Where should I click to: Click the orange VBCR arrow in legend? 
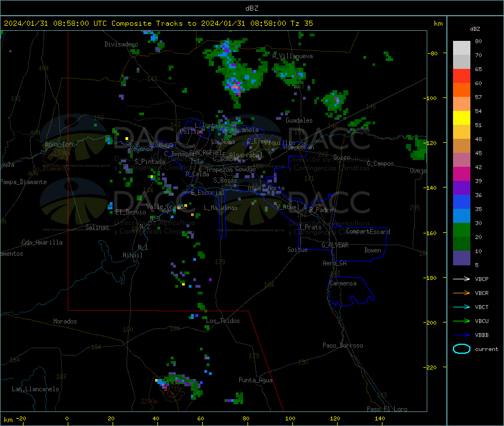point(461,293)
